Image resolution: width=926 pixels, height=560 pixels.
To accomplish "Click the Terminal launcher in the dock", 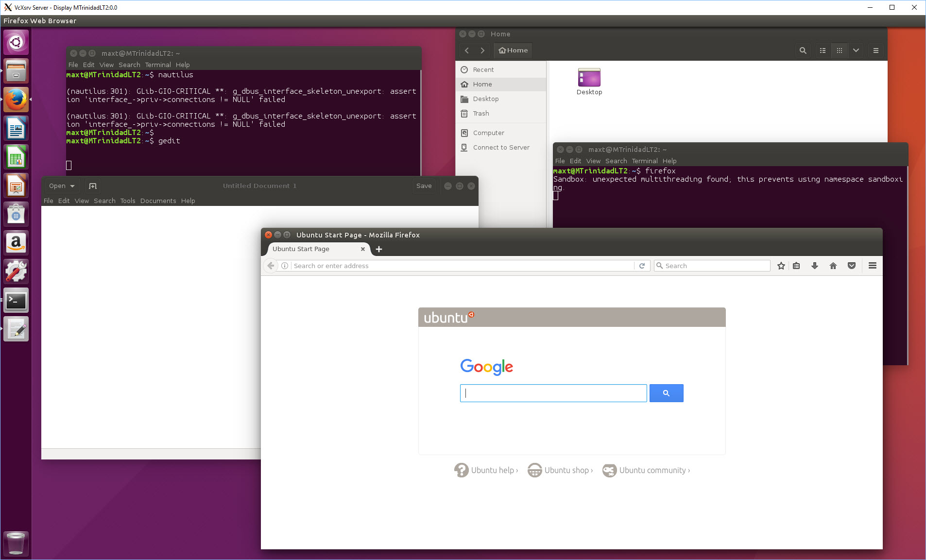I will pos(16,300).
